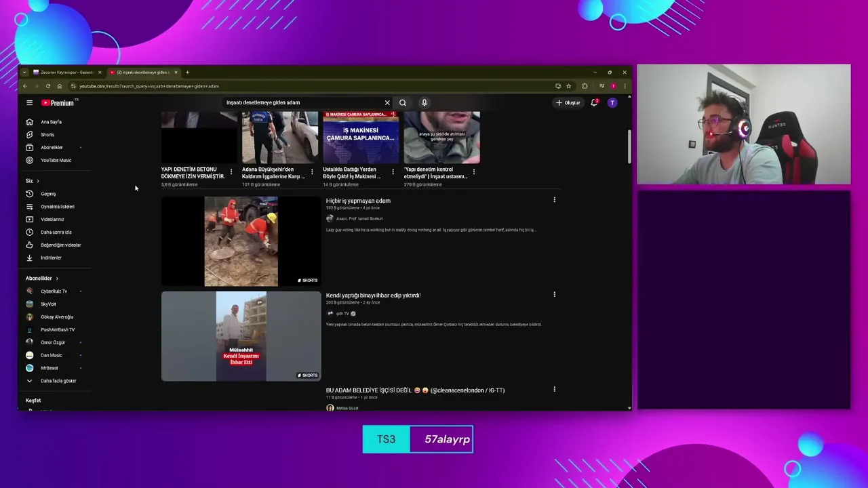The image size is (868, 488).
Task: Focus the YouTube search input field
Action: coord(304,103)
